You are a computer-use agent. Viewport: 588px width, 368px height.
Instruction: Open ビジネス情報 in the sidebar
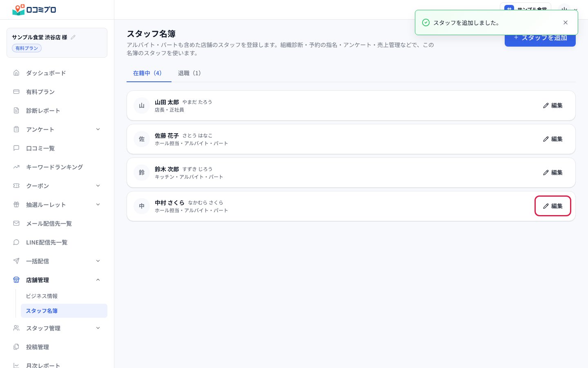pyautogui.click(x=64, y=296)
